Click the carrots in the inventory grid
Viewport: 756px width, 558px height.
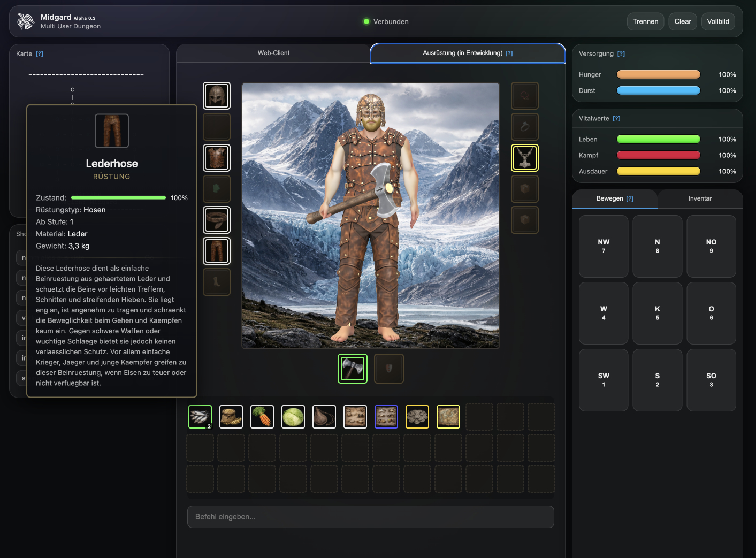(262, 417)
